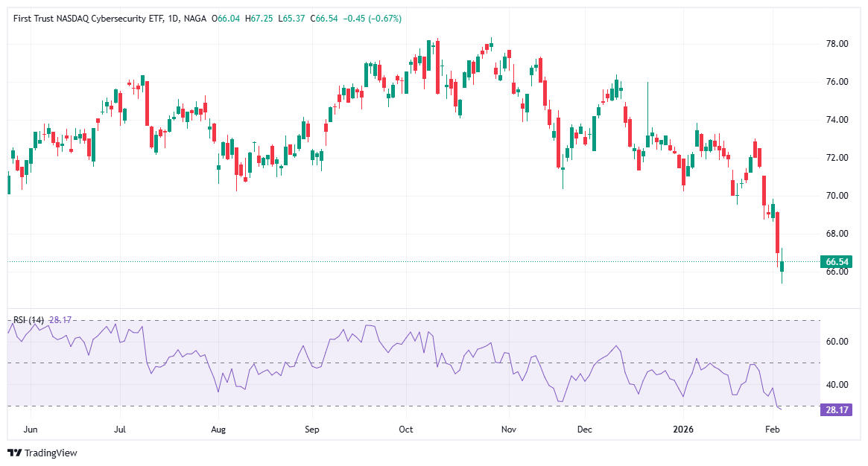
Task: Select the open value O66.04 in the legend
Action: [x=225, y=17]
